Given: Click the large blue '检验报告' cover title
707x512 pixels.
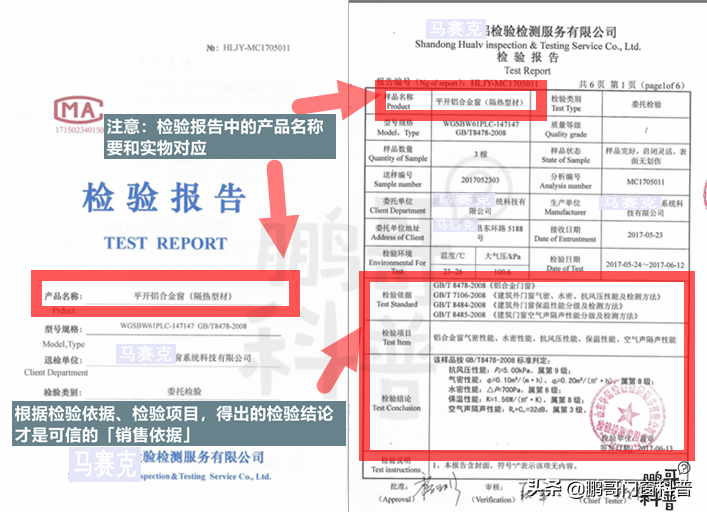Looking at the screenshot, I should click(164, 198).
